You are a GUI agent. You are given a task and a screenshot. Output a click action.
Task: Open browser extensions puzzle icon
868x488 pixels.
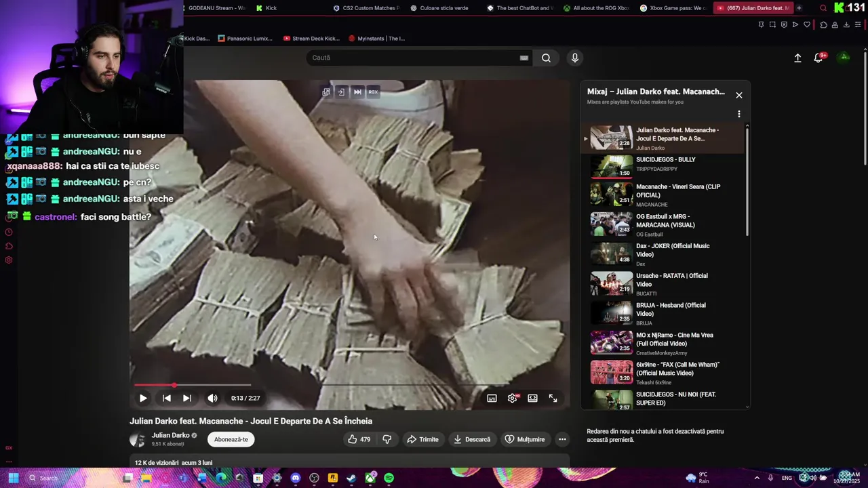pos(823,24)
